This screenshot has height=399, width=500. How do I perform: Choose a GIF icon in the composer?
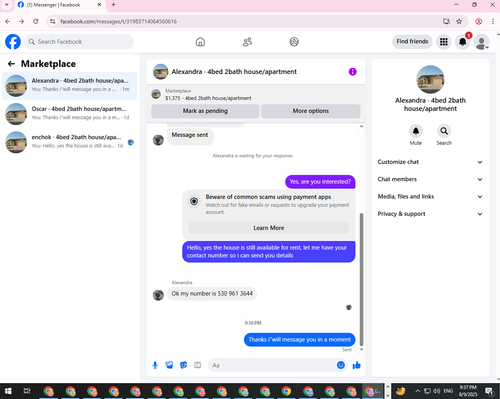tap(198, 365)
